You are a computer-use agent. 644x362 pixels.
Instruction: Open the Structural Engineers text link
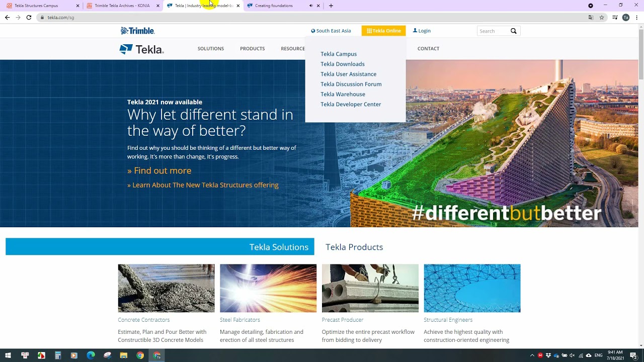448,320
